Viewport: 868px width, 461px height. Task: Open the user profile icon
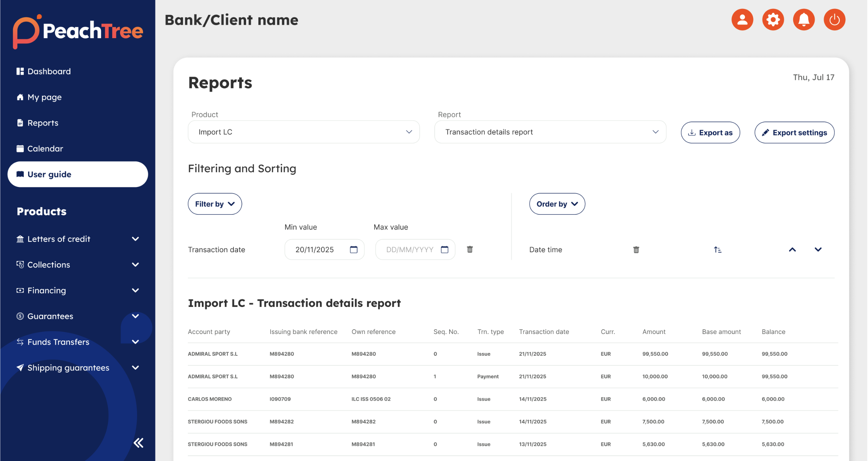pyautogui.click(x=742, y=20)
